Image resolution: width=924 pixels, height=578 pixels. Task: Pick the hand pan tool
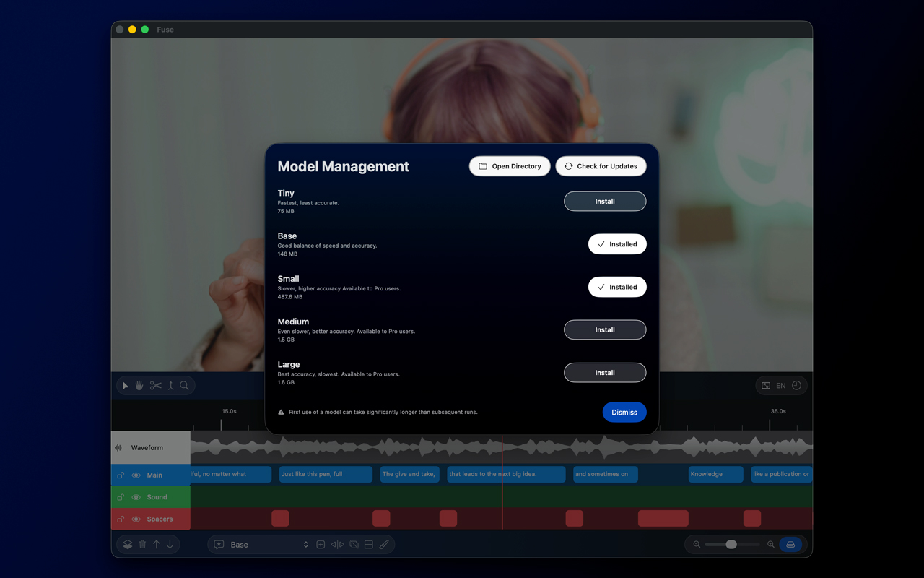139,386
